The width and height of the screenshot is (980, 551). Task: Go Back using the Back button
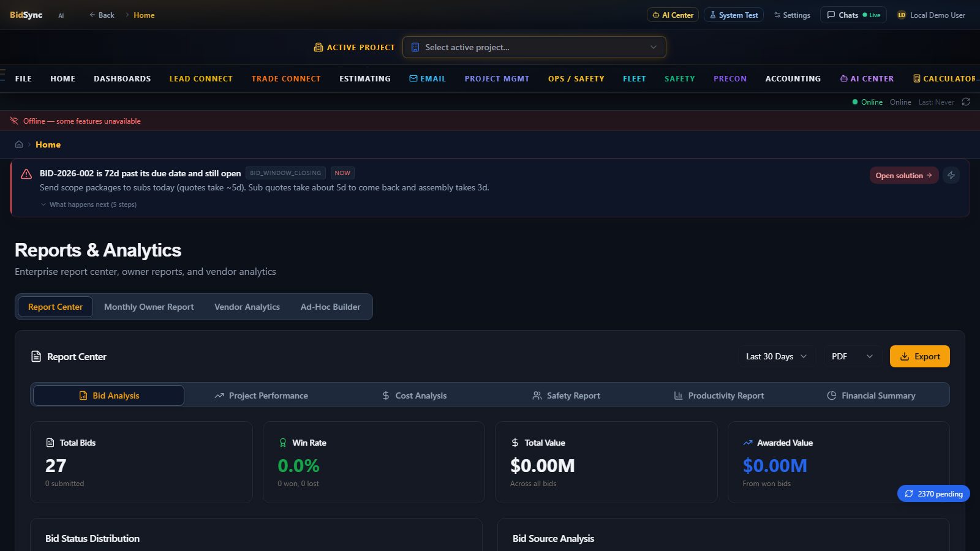(102, 15)
